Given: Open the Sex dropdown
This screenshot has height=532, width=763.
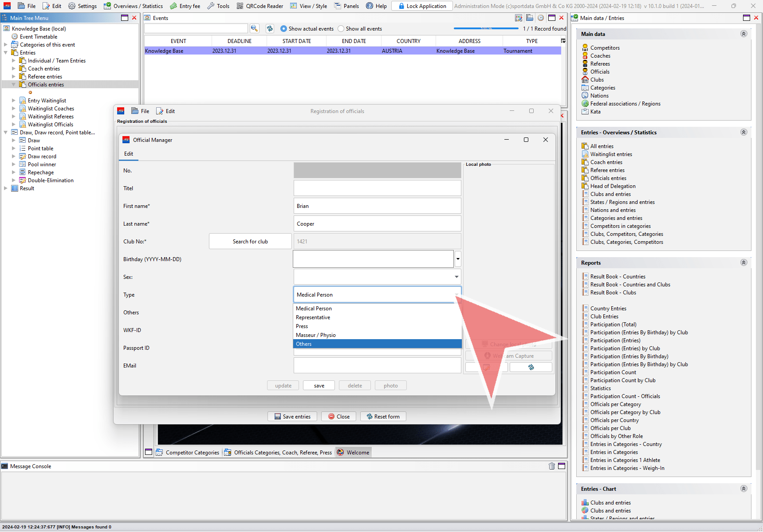Looking at the screenshot, I should pyautogui.click(x=456, y=277).
